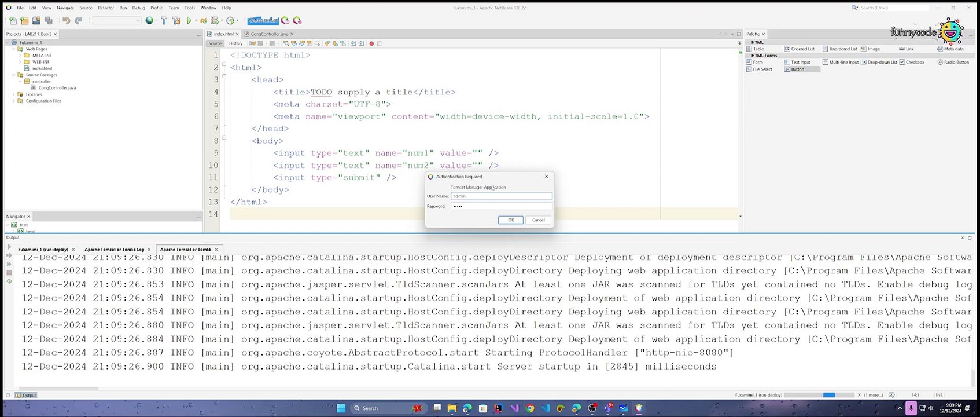The height and width of the screenshot is (417, 980).
Task: Collapse the HTML Forms palette category
Action: (x=748, y=56)
